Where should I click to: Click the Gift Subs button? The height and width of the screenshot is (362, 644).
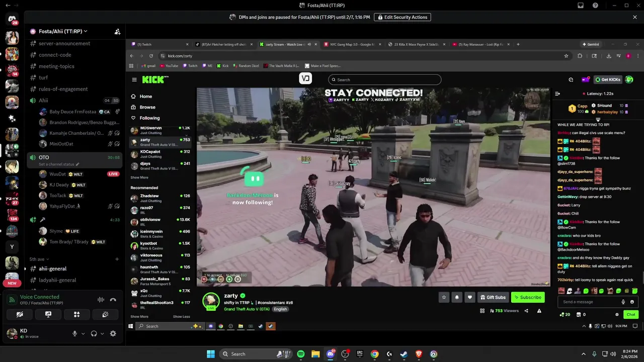[493, 298]
